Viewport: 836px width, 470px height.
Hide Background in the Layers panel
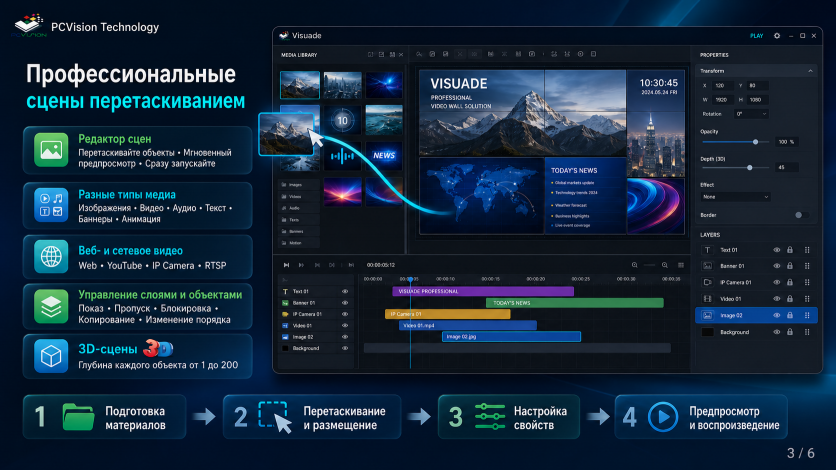[777, 332]
